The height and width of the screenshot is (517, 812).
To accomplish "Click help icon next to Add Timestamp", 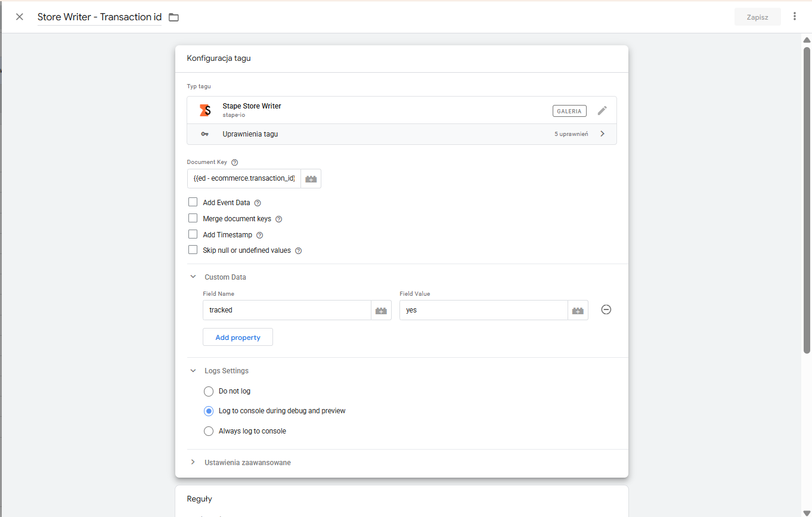I will pyautogui.click(x=259, y=235).
